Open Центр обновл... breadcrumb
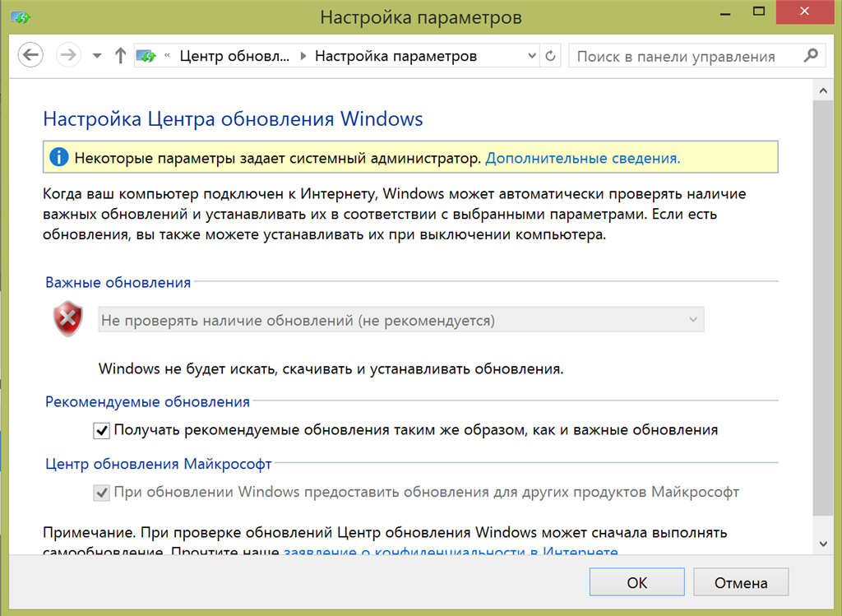The width and height of the screenshot is (842, 616). (234, 56)
